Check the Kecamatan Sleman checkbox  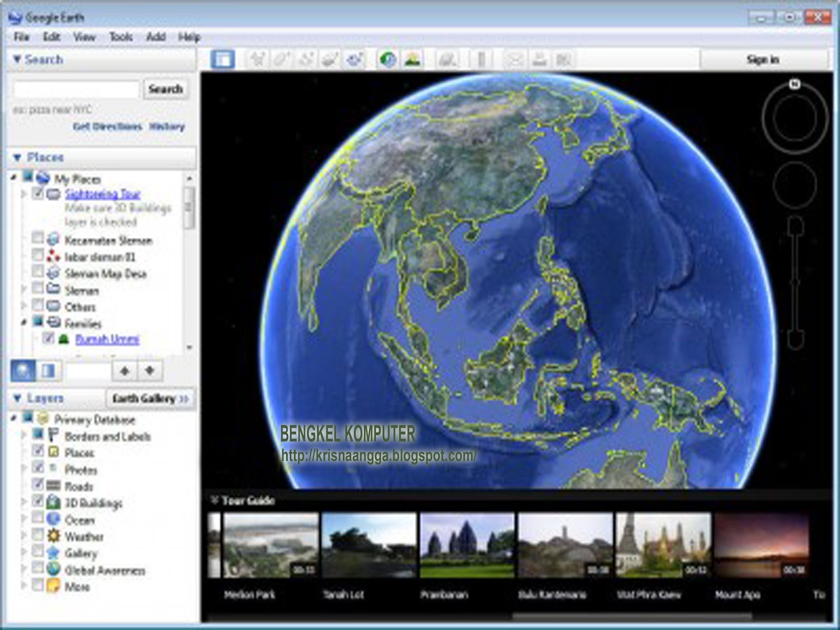[37, 238]
